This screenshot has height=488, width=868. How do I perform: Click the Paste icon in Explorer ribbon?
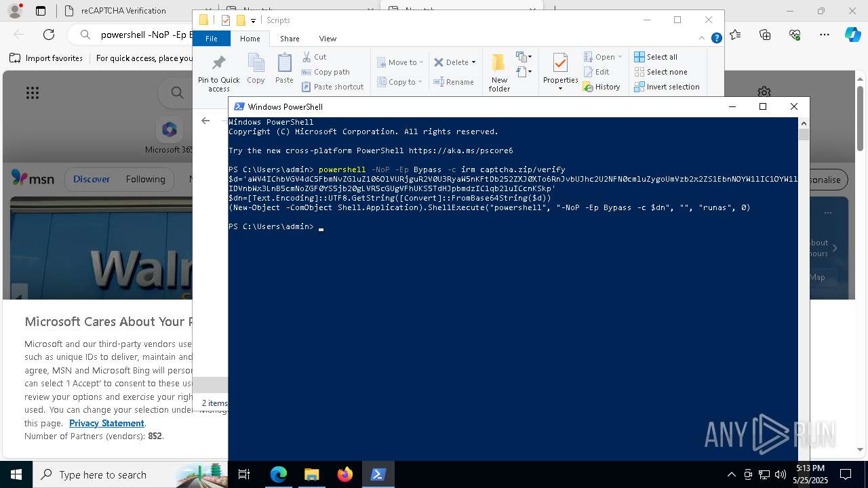(284, 68)
